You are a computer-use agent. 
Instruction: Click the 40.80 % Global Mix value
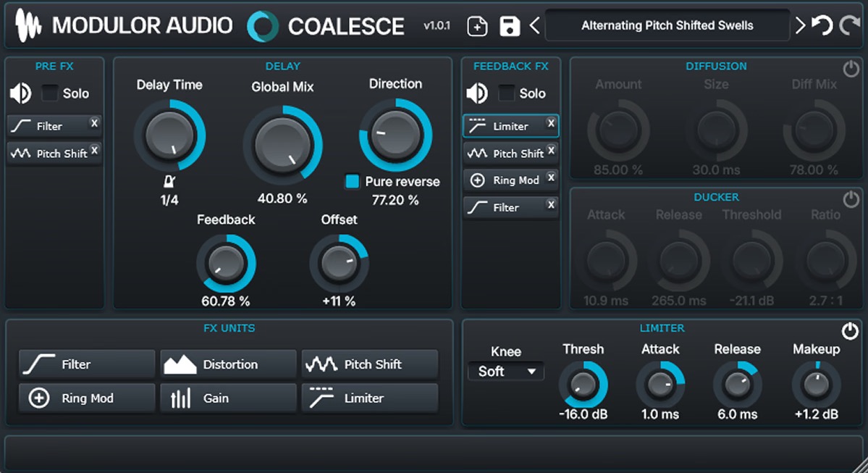[x=282, y=198]
